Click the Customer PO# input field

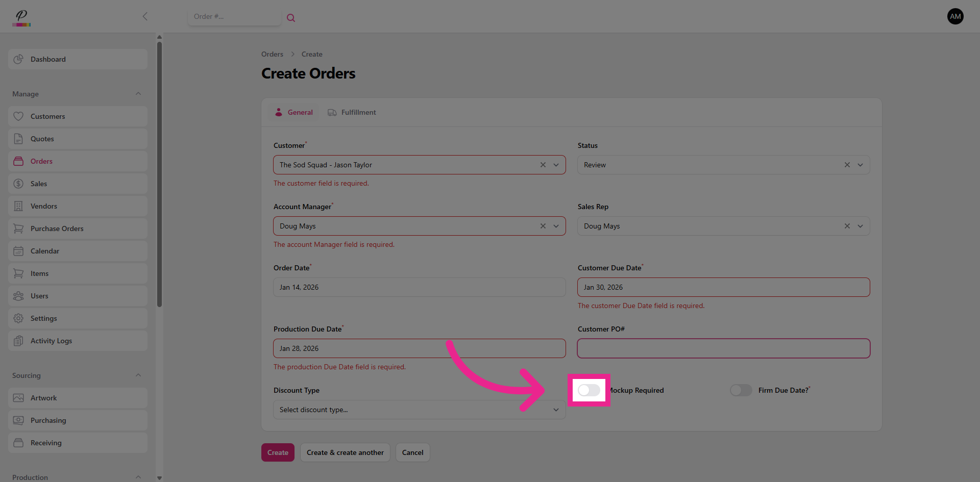pos(723,348)
